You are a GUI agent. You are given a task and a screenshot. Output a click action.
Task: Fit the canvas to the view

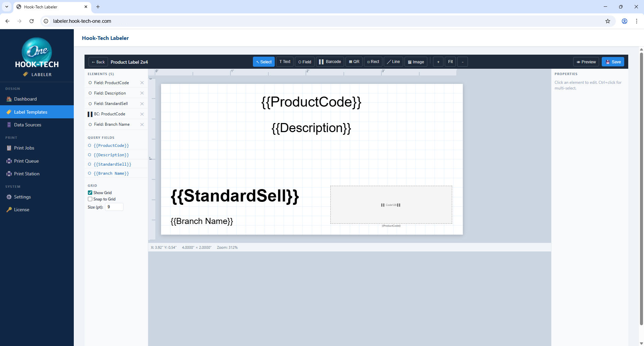point(450,62)
